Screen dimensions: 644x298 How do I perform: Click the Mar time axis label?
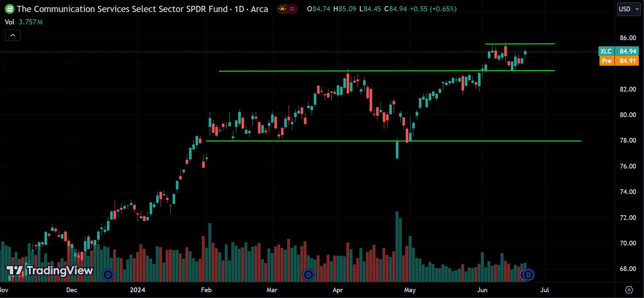(x=272, y=290)
